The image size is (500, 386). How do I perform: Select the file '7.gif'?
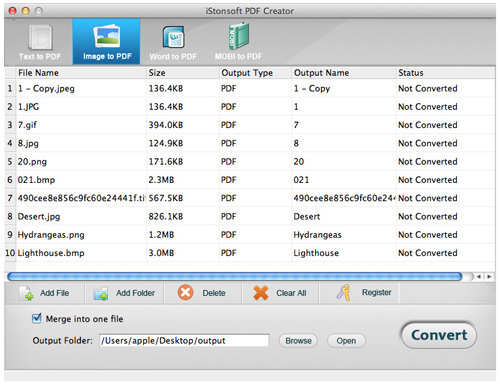click(27, 125)
